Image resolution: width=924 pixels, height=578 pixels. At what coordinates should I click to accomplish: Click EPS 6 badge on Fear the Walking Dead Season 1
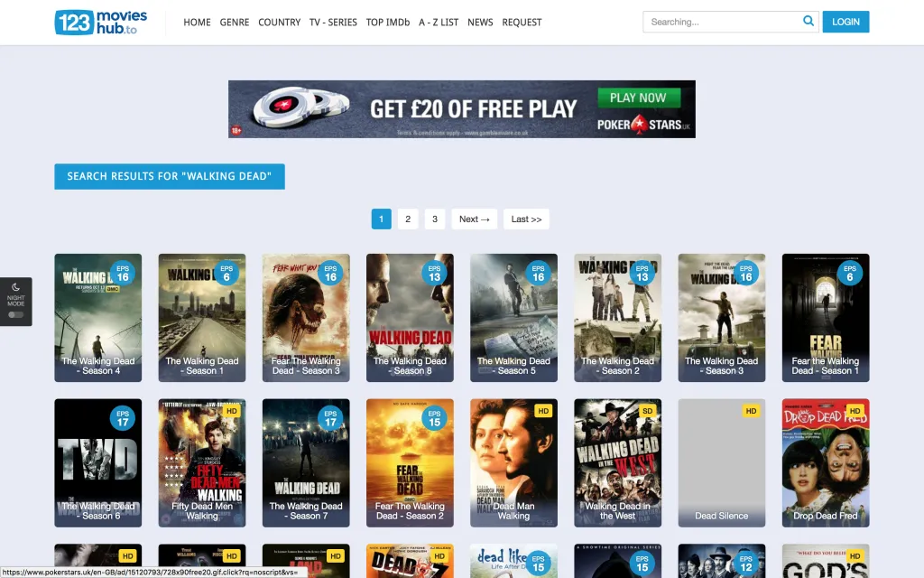(850, 273)
